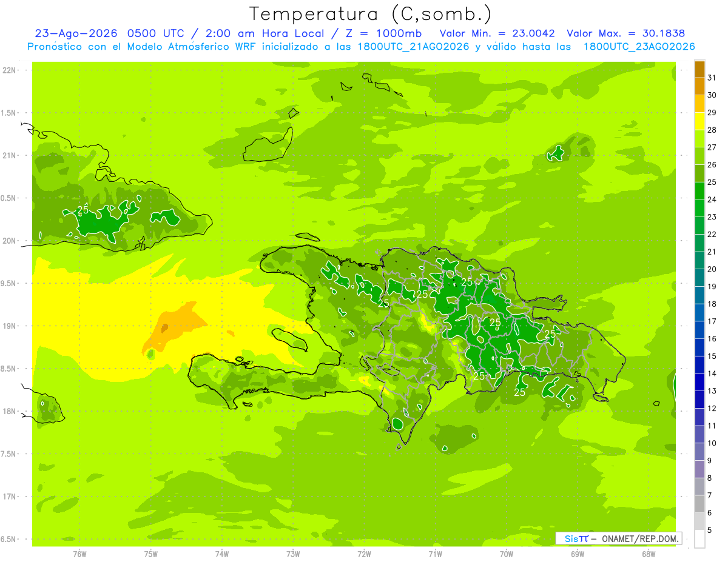Image resolution: width=728 pixels, height=562 pixels.
Task: Click the "Z = 1000mb" level text
Action: click(383, 33)
